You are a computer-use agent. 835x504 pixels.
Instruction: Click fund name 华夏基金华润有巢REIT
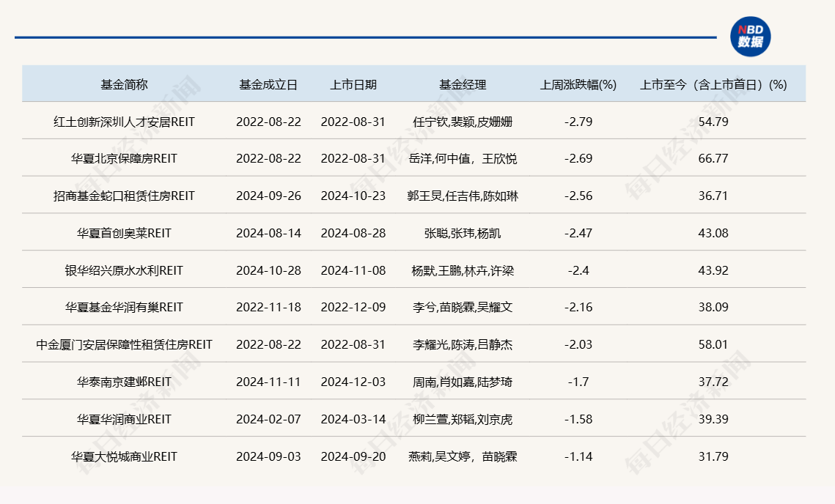coord(124,307)
